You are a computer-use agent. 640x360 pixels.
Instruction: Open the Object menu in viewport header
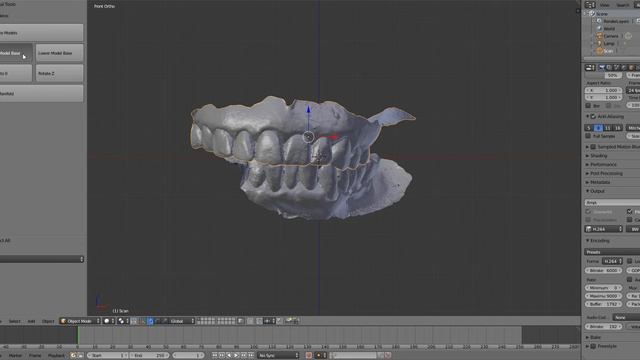pyautogui.click(x=48, y=322)
